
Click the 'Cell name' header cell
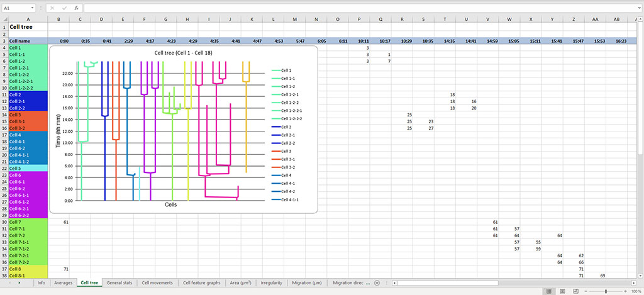click(x=28, y=41)
